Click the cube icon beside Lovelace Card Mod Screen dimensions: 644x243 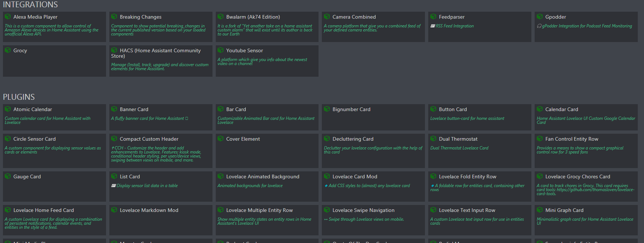pyautogui.click(x=327, y=176)
